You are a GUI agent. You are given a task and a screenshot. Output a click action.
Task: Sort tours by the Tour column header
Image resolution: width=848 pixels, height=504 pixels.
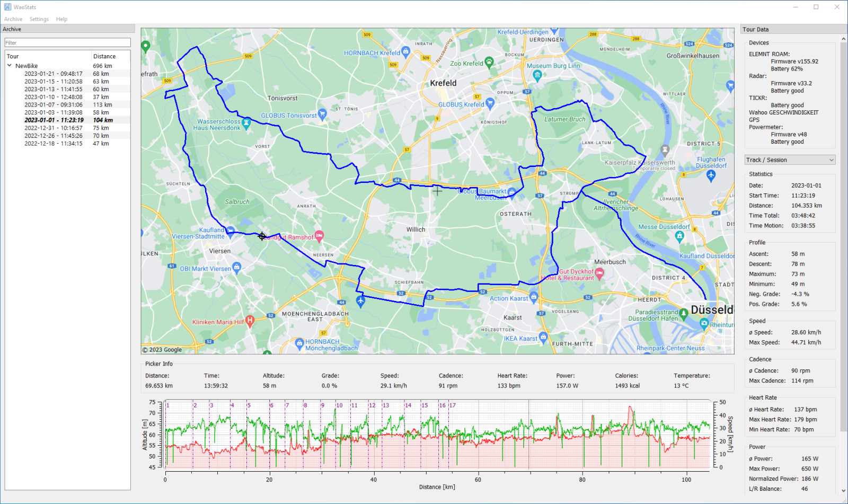pos(48,56)
